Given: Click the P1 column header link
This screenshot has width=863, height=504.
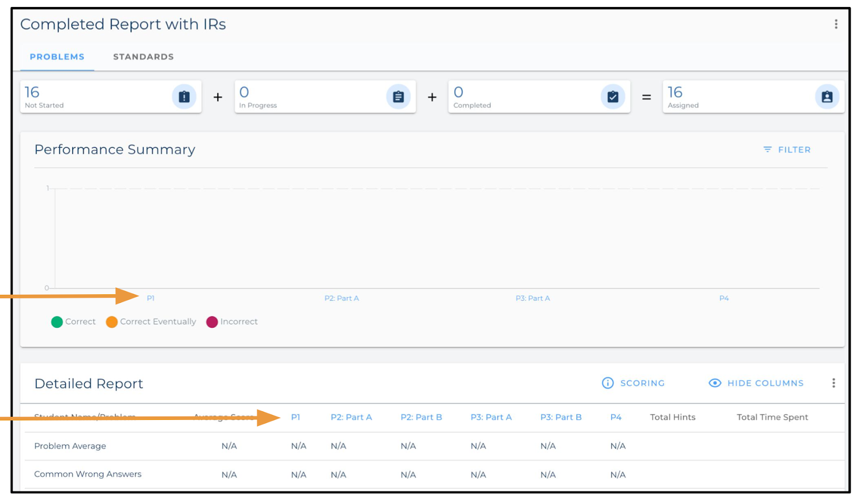Looking at the screenshot, I should point(296,417).
